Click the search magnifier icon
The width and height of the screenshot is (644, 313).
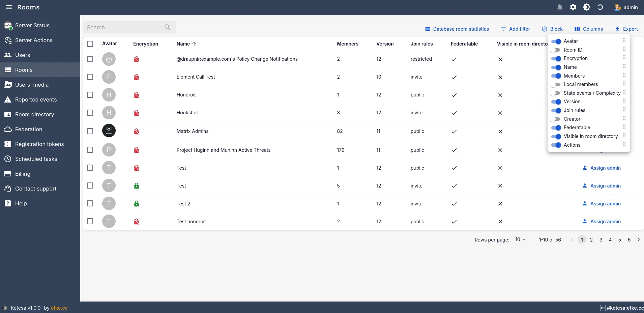pos(167,27)
